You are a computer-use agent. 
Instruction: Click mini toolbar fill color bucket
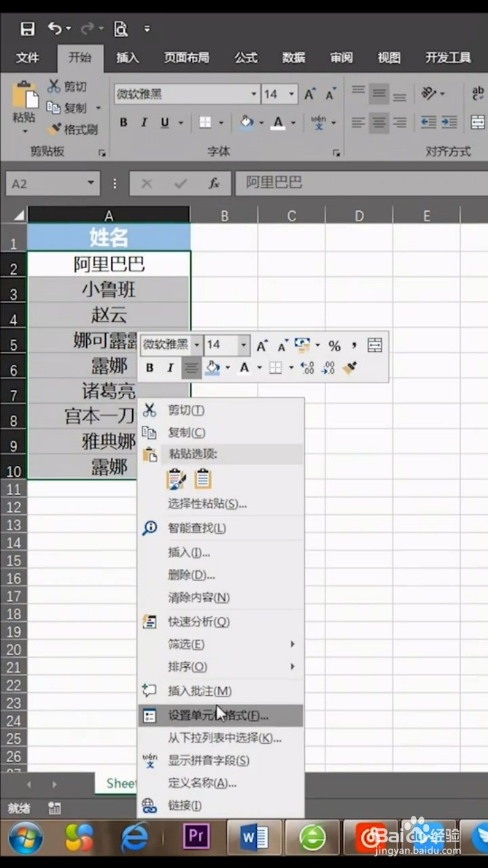pyautogui.click(x=213, y=368)
